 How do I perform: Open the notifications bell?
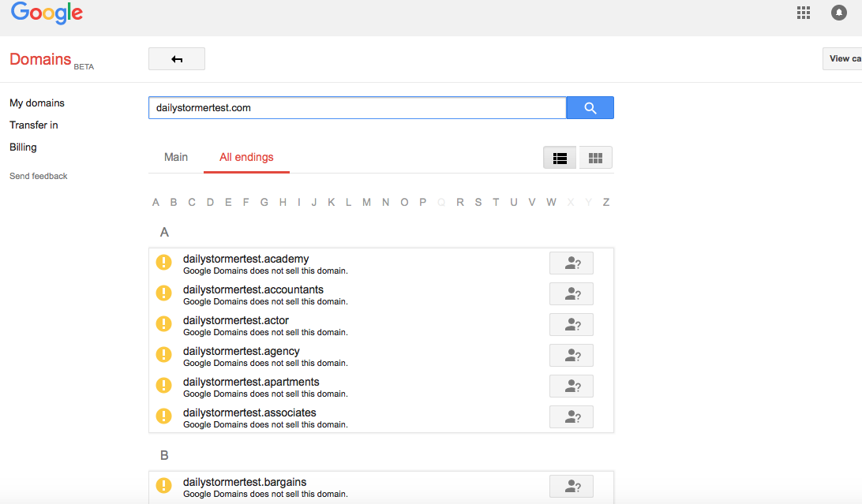pos(839,13)
